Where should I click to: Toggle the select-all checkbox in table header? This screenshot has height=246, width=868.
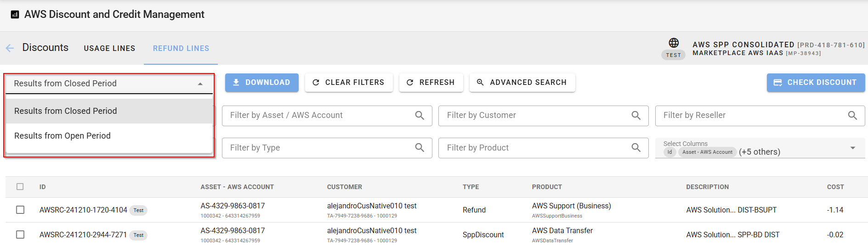[x=20, y=187]
